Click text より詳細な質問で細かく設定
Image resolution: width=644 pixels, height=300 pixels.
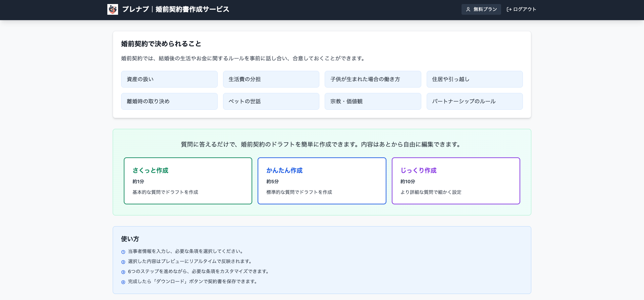tap(431, 192)
